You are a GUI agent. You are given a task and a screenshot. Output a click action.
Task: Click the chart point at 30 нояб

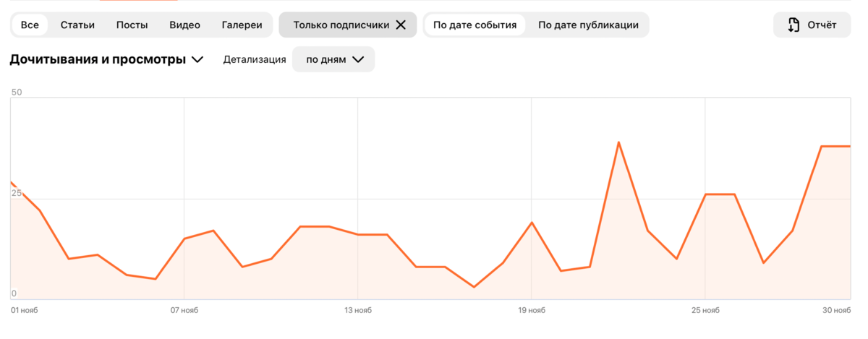click(x=849, y=146)
